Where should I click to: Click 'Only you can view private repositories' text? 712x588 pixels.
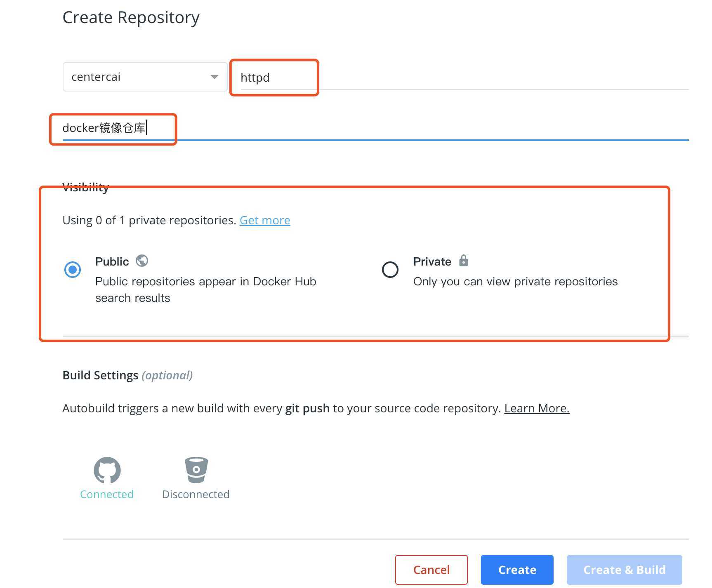tap(516, 281)
